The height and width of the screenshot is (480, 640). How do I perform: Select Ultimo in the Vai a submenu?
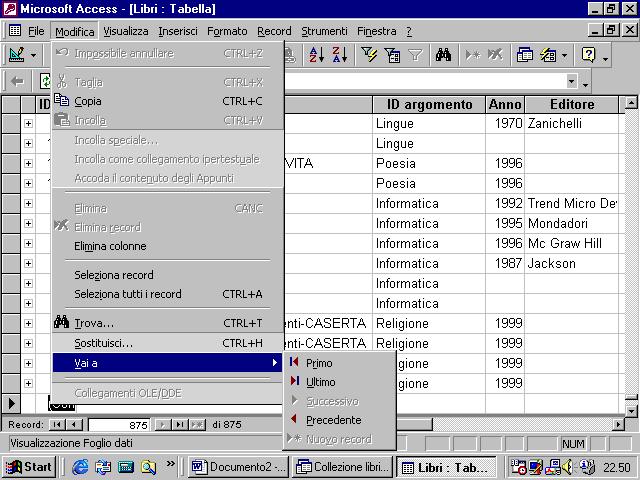click(x=340, y=382)
